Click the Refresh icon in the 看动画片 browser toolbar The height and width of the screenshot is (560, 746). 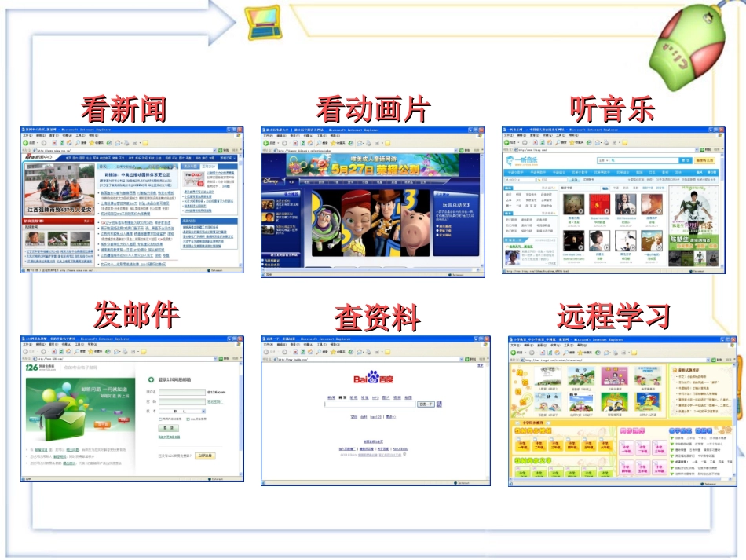[x=302, y=143]
